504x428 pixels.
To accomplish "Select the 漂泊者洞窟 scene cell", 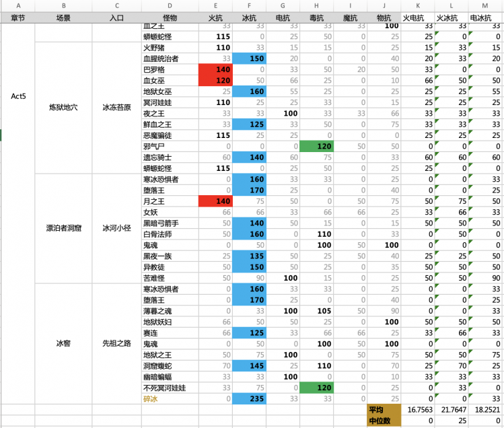I will (63, 228).
